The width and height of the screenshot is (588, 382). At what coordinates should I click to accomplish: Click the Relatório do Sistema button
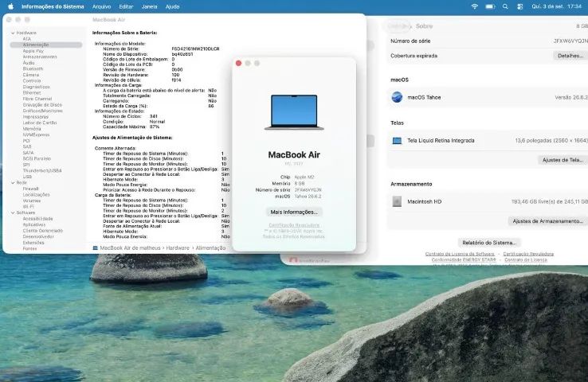(x=489, y=243)
